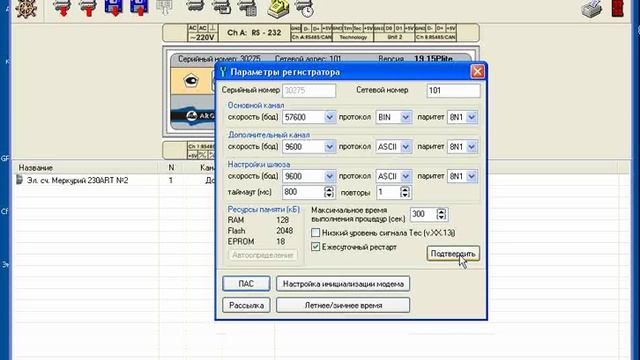Image resolution: width=640 pixels, height=360 pixels.
Task: Click the Серийный номер field showing 30275
Action: pos(309,91)
